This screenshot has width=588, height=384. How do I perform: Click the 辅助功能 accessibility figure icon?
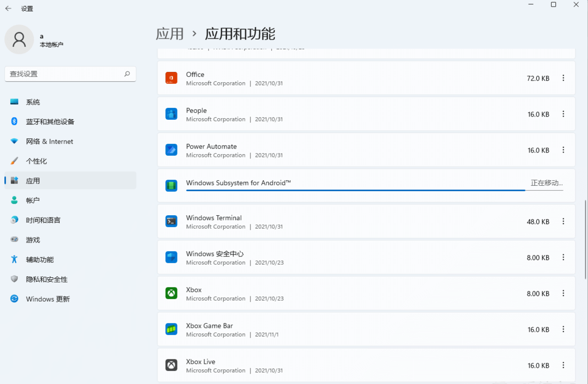coord(14,259)
